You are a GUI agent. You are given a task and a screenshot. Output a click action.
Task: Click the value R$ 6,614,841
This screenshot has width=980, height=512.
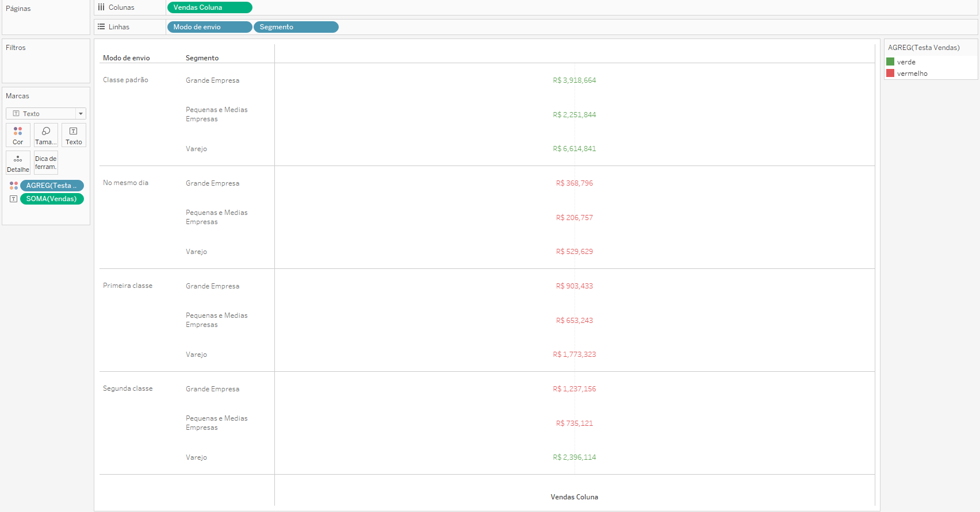point(575,149)
